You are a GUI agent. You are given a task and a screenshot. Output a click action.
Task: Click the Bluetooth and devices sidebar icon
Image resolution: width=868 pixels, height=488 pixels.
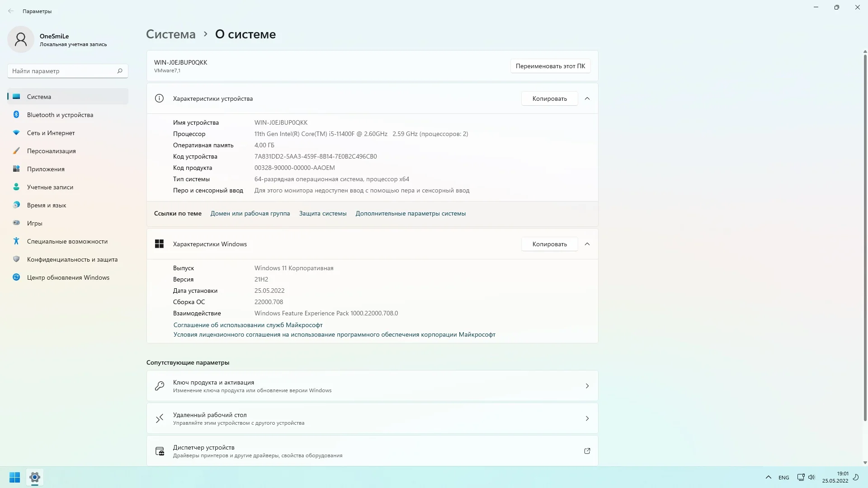[x=16, y=115]
